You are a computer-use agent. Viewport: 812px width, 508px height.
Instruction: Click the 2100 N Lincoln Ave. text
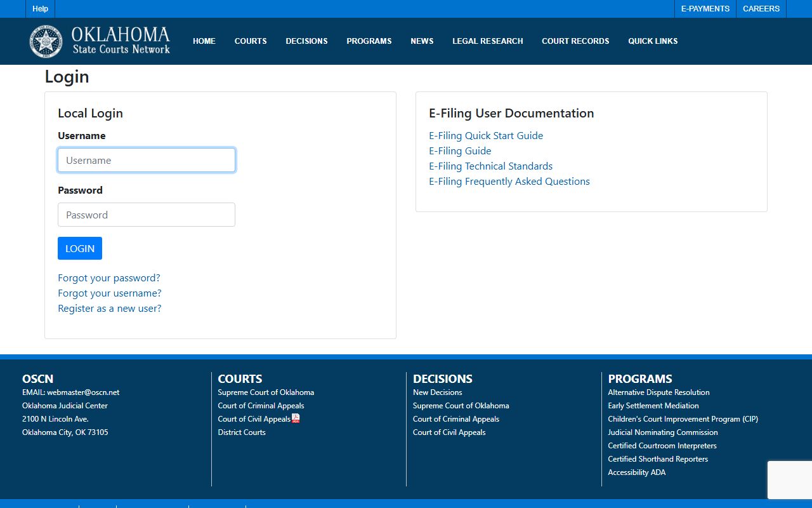pos(55,419)
